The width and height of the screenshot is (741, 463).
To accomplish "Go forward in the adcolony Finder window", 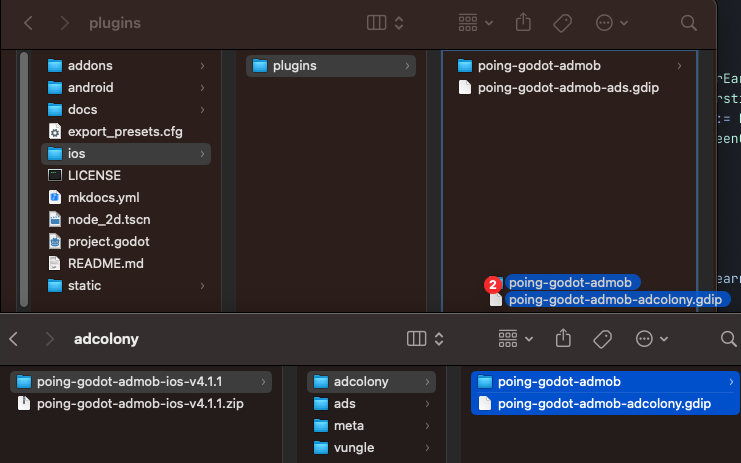I will 49,339.
